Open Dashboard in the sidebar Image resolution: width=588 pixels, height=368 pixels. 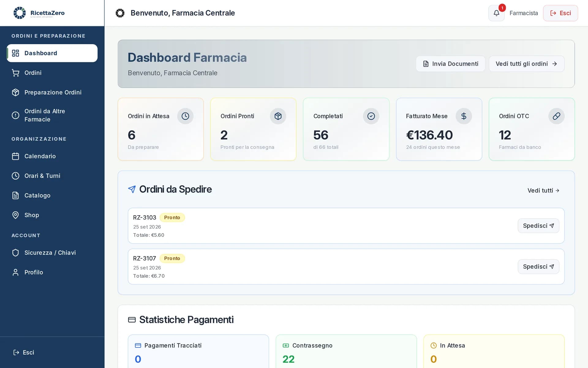(52, 53)
